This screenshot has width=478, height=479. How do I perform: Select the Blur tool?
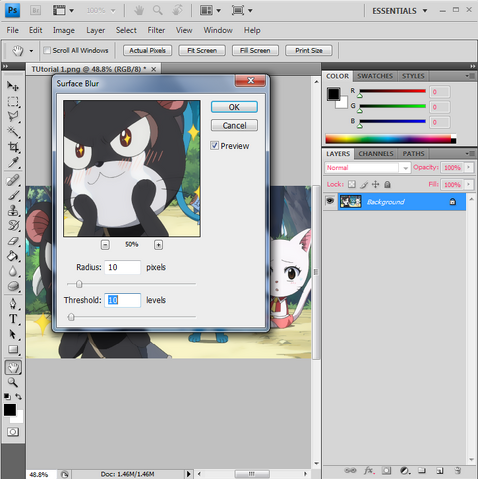(x=13, y=271)
